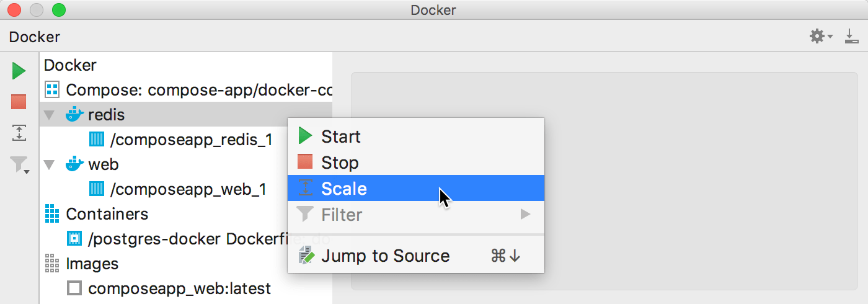Click the Compose grid icon in the tree
The image size is (868, 304).
tap(52, 90)
